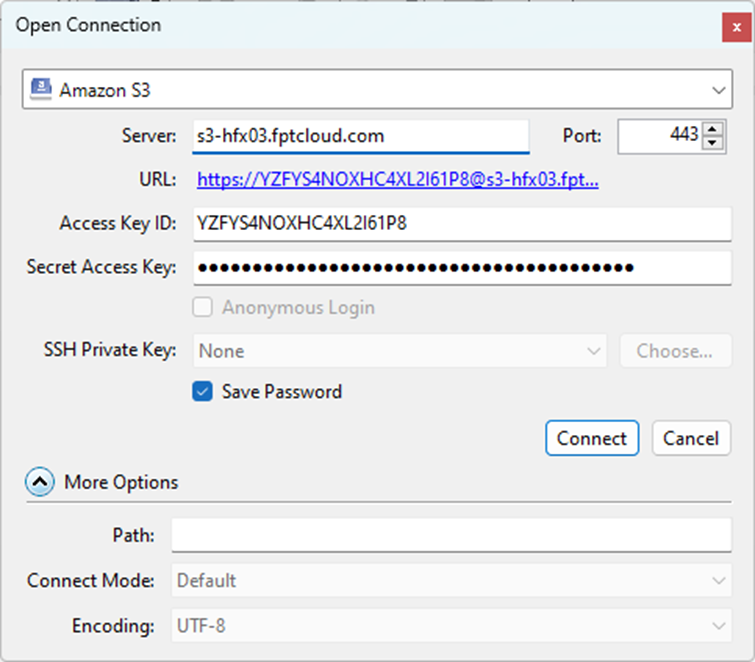
Task: Open the Encoding UTF-8 dropdown
Action: point(453,626)
